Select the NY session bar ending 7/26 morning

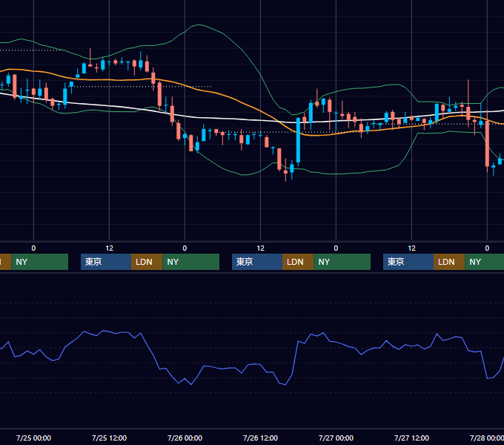point(191,262)
